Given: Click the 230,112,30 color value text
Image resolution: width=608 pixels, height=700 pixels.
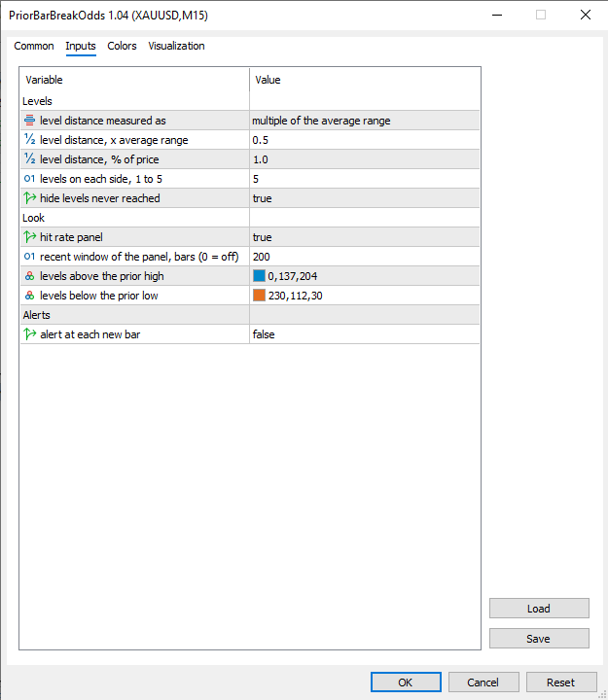Looking at the screenshot, I should (x=296, y=296).
